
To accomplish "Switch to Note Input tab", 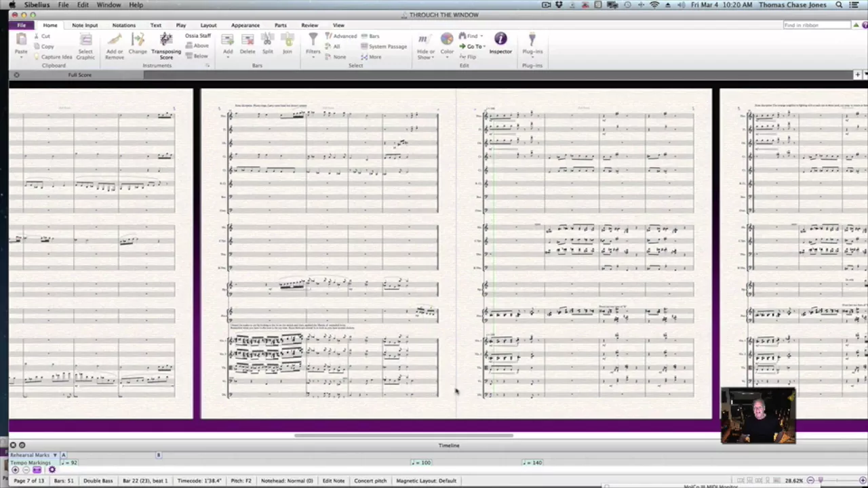I will click(85, 25).
